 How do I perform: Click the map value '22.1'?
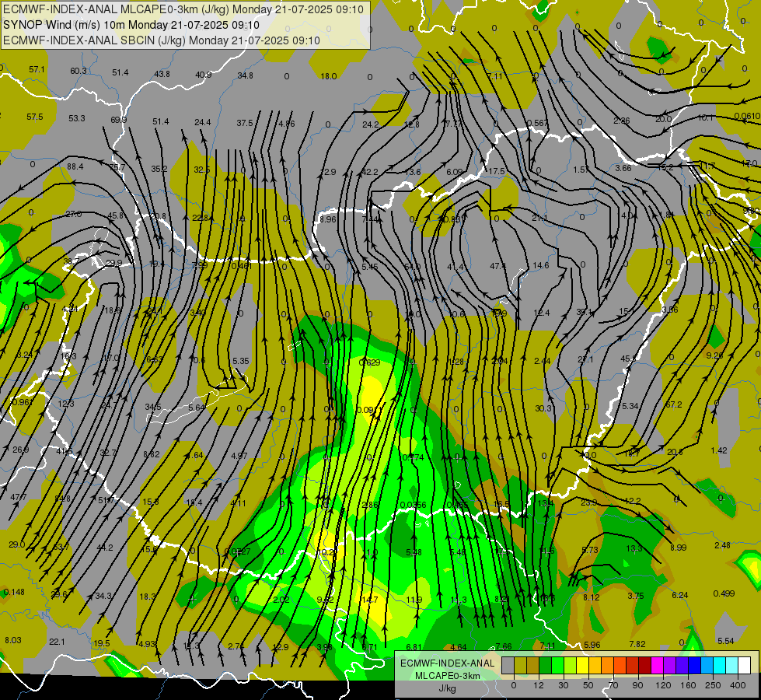57,642
